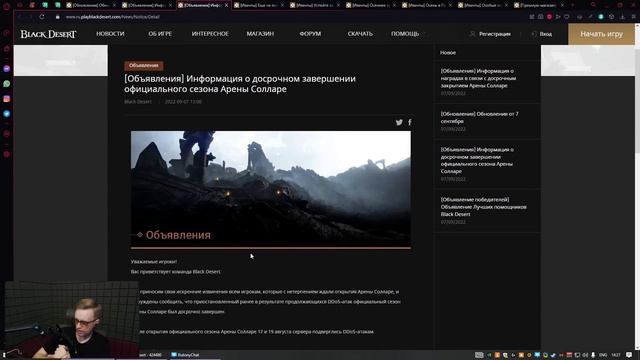Click the heart bookmark icon in address bar
This screenshot has width=640, height=360.
click(x=567, y=17)
